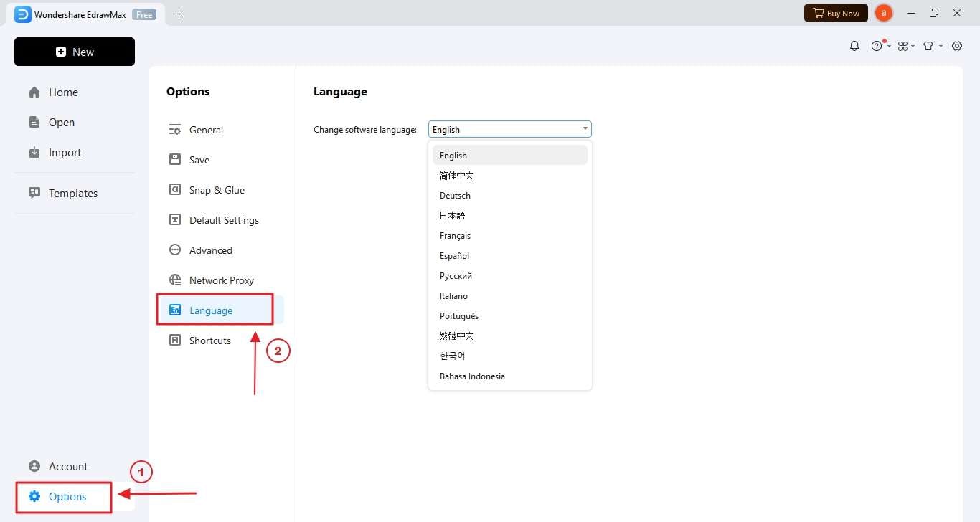Go to Home label in sidebar
Screen dimensions: 980x522
pos(63,92)
